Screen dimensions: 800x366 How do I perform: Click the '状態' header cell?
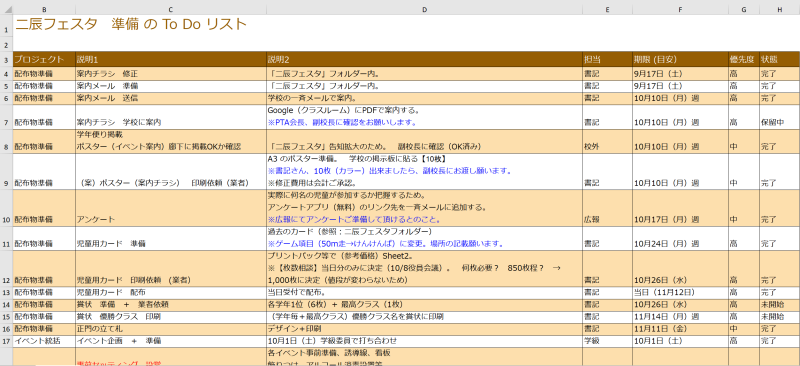(780, 59)
